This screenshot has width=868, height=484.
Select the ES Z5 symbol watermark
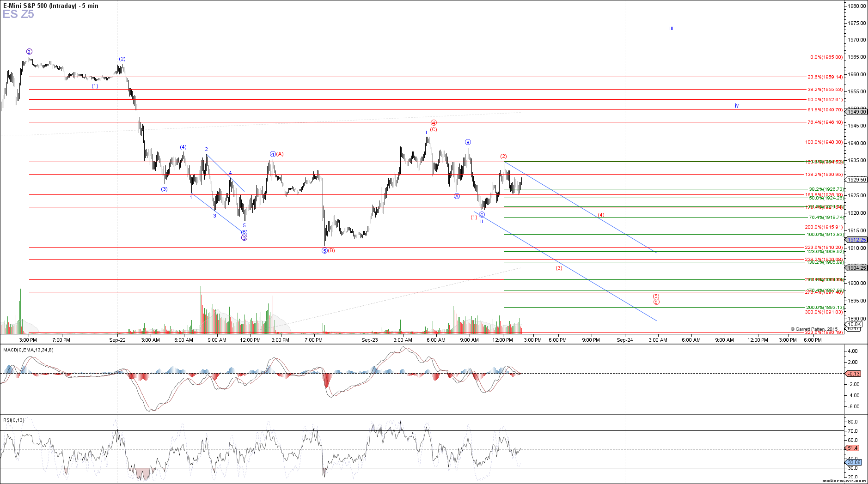18,14
